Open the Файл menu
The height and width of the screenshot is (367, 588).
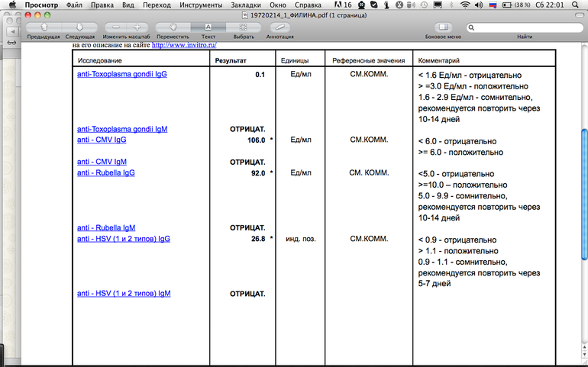point(75,5)
